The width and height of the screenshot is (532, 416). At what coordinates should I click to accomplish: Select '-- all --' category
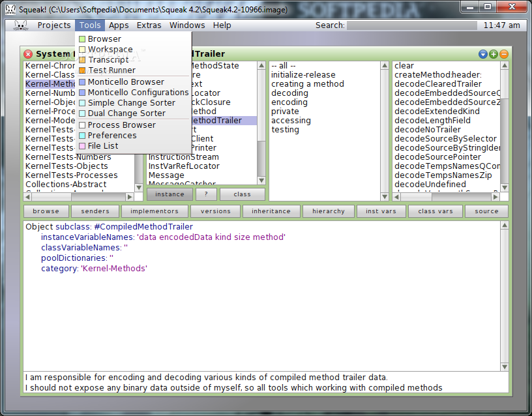(x=284, y=65)
